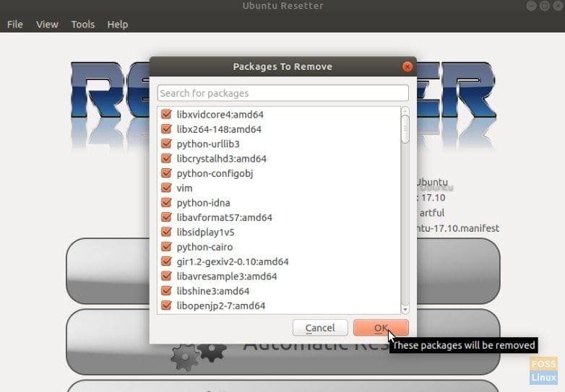Open the File menu
Viewport: 565px width, 392px height.
14,24
